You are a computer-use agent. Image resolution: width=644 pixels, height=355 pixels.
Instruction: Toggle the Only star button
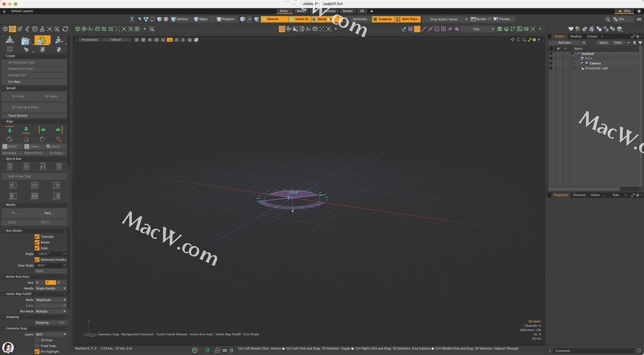(x=624, y=11)
